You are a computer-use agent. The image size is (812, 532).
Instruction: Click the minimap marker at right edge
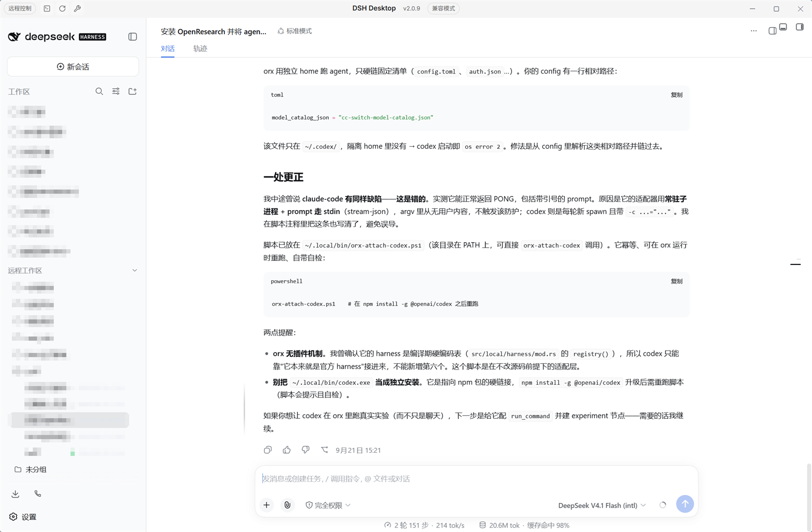795,264
